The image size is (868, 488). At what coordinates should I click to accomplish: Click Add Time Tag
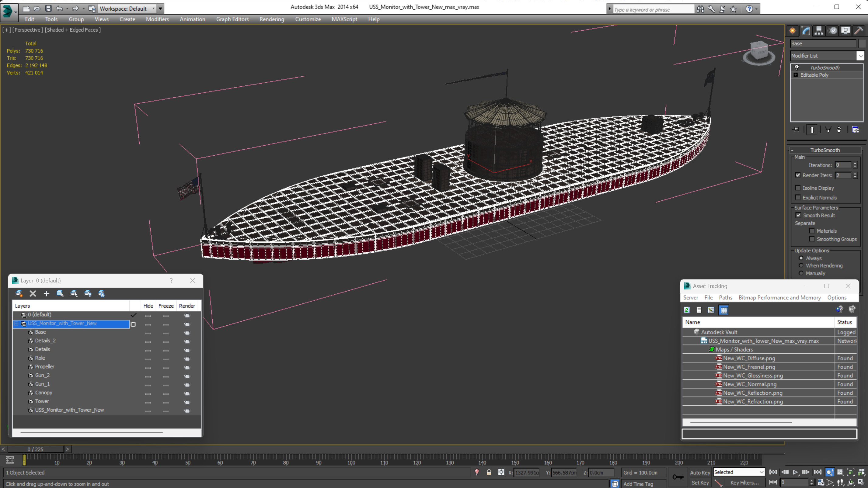pos(638,484)
